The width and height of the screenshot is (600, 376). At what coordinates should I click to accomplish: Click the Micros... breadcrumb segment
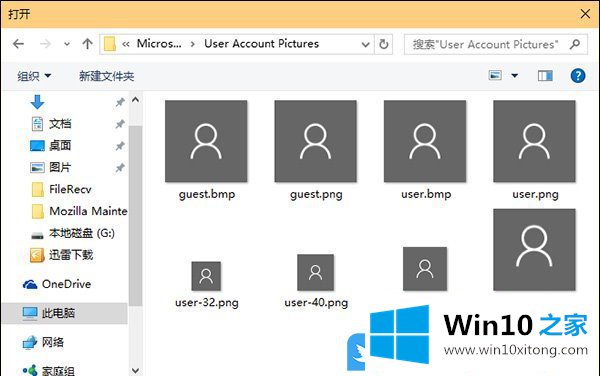(x=159, y=44)
